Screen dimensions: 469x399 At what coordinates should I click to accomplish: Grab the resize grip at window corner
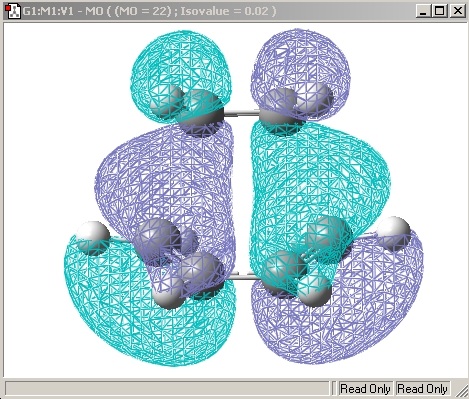[x=462, y=390]
